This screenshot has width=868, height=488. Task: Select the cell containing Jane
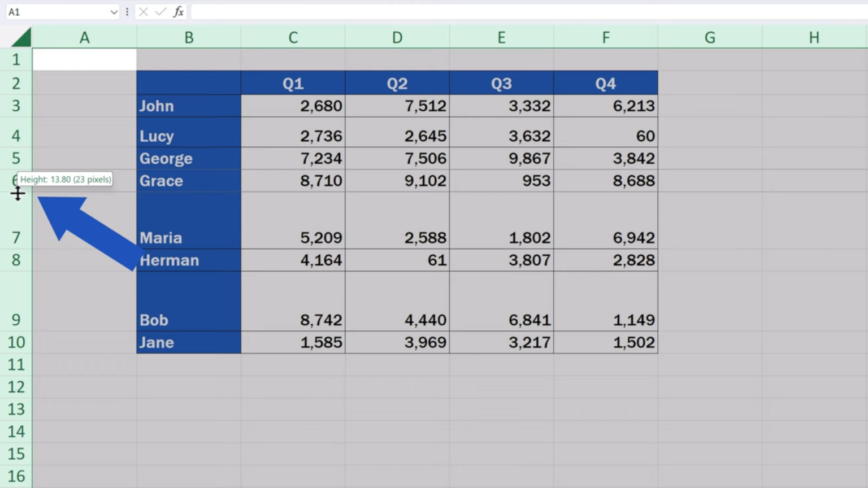tap(188, 342)
